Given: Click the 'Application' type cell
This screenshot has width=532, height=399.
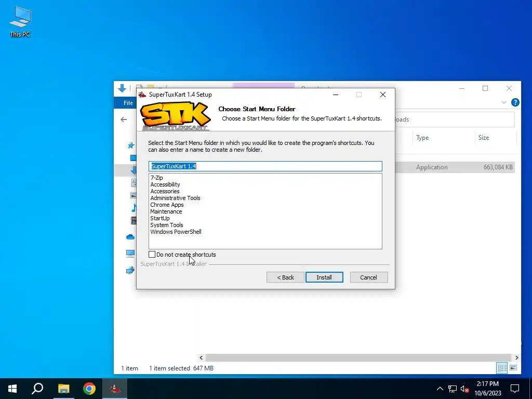Looking at the screenshot, I should click(x=432, y=167).
